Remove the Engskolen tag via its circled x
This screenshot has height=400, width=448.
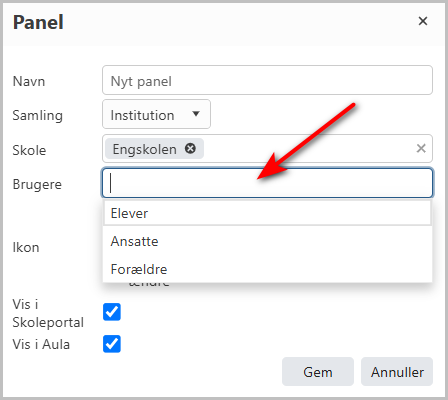[x=190, y=148]
